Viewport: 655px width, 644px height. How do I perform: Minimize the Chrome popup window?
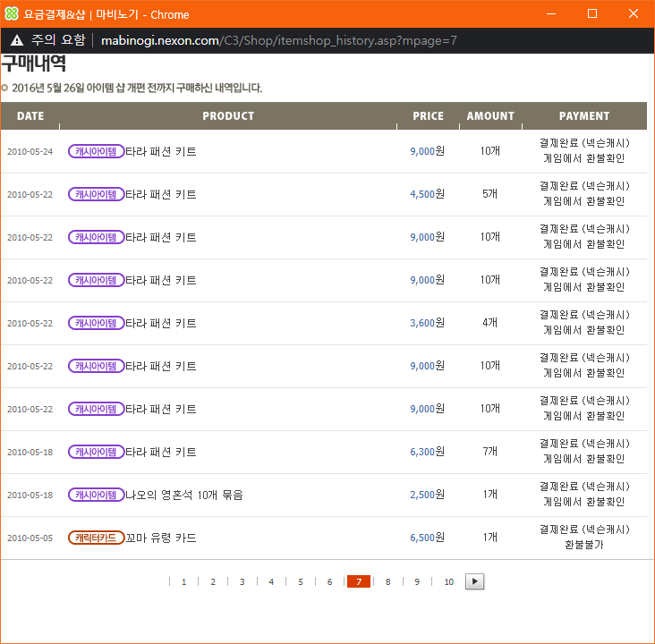pyautogui.click(x=551, y=13)
